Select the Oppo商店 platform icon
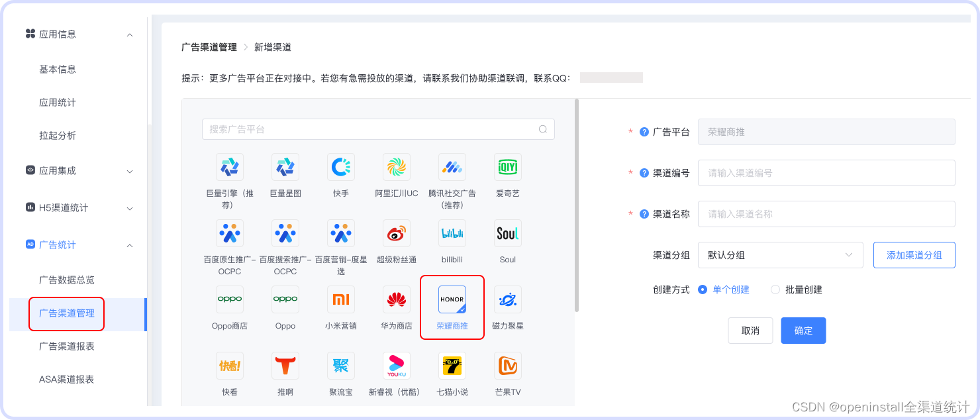The width and height of the screenshot is (980, 420). pos(230,299)
